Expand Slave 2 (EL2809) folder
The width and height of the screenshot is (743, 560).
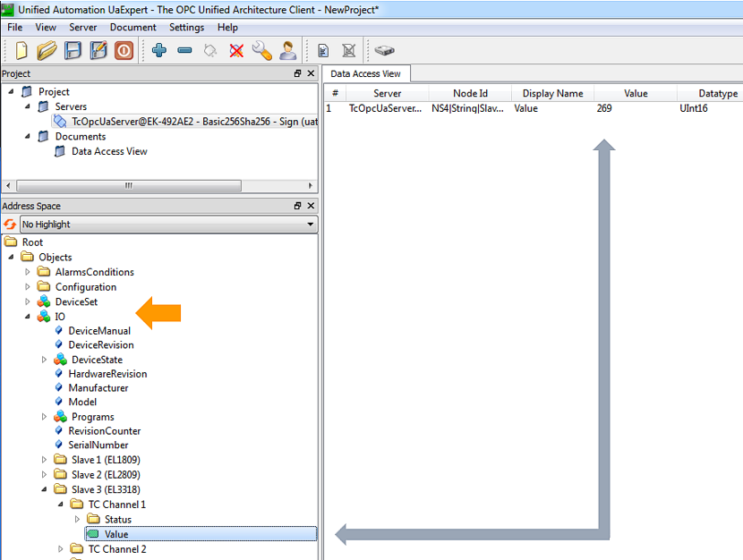point(44,474)
